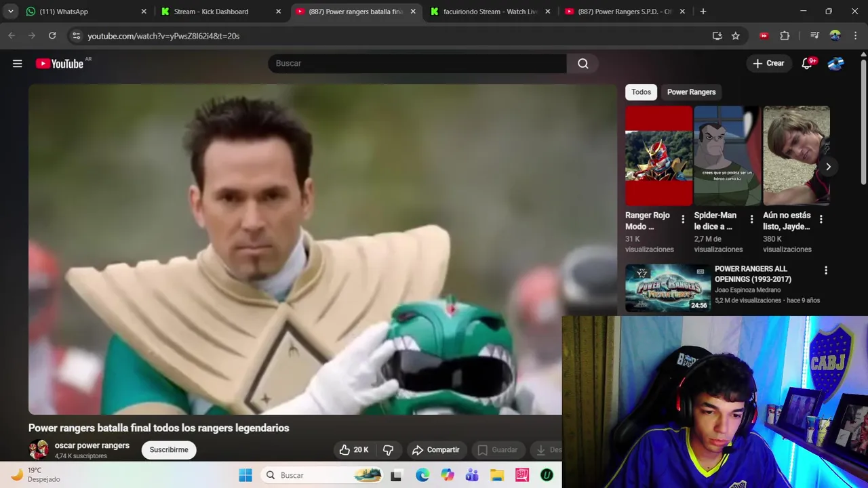Select the Power Rangers filter chip
This screenshot has width=868, height=488.
tap(691, 91)
